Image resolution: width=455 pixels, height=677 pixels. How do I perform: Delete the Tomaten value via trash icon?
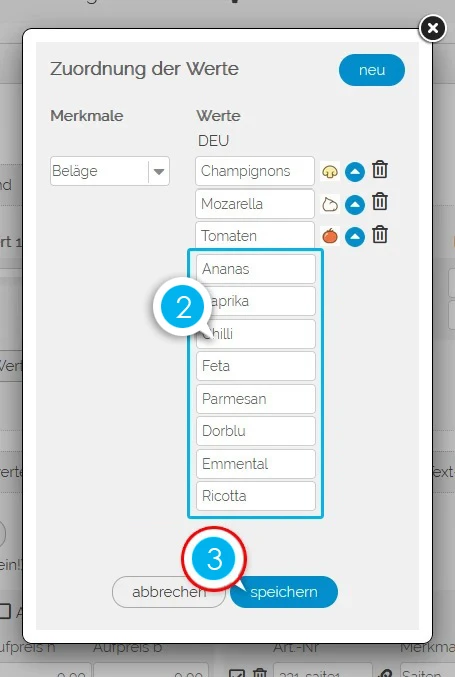click(380, 234)
